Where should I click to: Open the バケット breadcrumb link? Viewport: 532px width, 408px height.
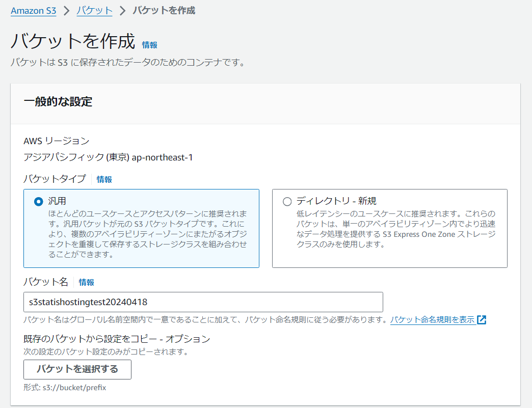pyautogui.click(x=94, y=10)
